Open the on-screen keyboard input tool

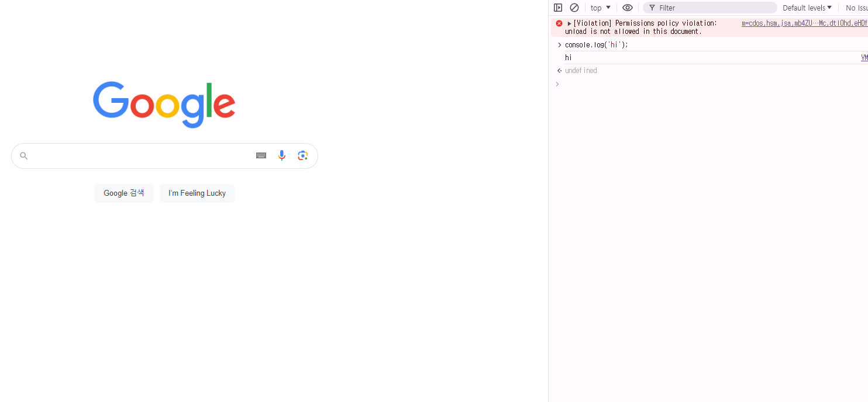(261, 155)
